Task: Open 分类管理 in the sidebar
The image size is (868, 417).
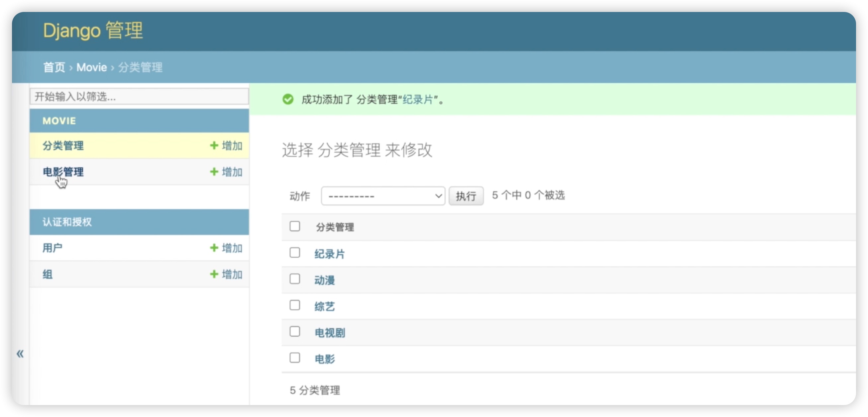Action: (63, 145)
